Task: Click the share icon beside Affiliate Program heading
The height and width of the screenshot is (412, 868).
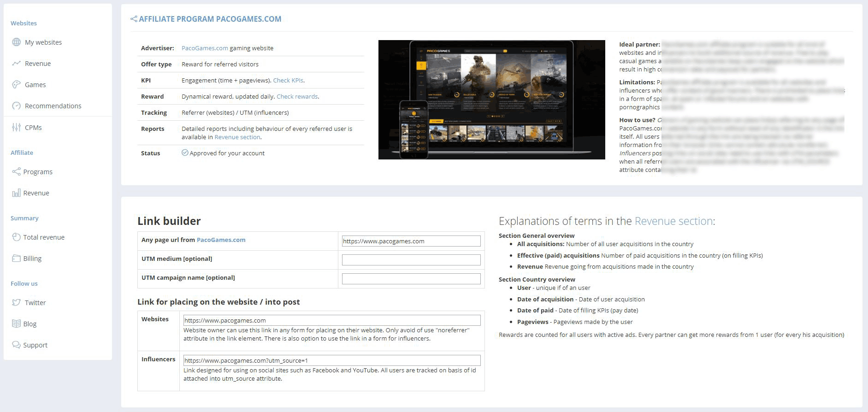Action: tap(134, 19)
